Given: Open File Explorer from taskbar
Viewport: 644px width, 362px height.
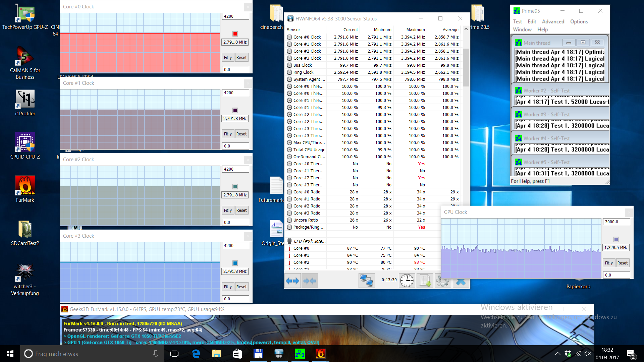Looking at the screenshot, I should point(217,354).
